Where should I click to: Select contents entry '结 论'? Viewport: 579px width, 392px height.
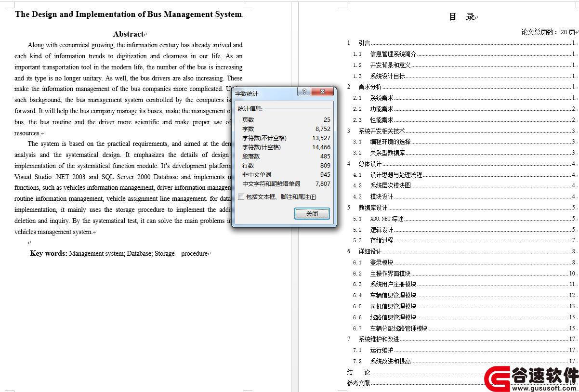point(461,372)
